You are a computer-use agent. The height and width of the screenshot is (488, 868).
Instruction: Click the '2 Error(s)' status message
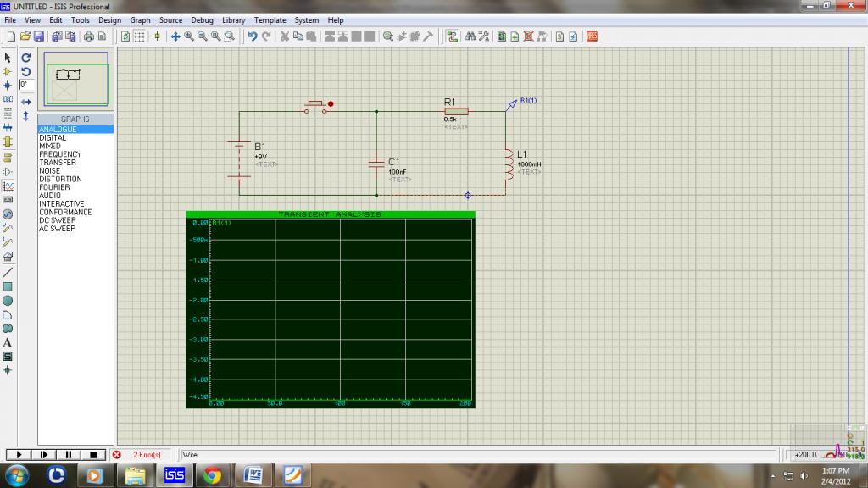point(146,455)
